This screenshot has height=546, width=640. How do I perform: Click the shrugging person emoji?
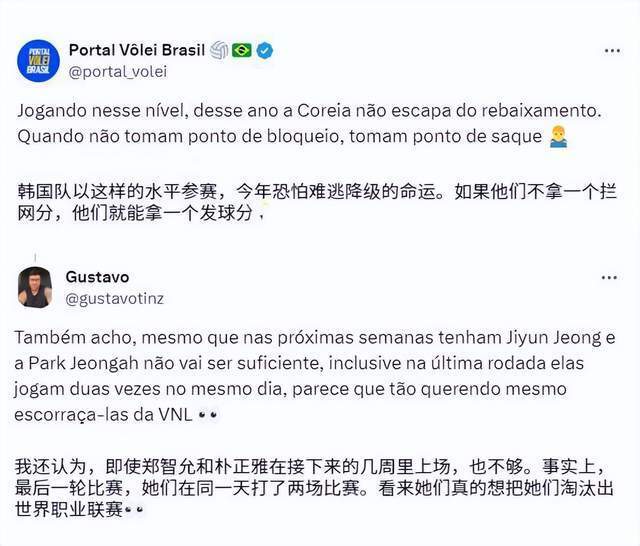pyautogui.click(x=558, y=136)
